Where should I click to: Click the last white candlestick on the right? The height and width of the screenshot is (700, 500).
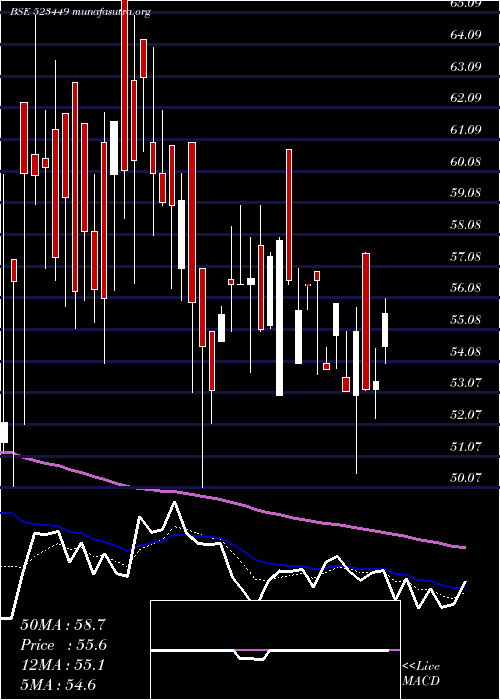pos(385,330)
